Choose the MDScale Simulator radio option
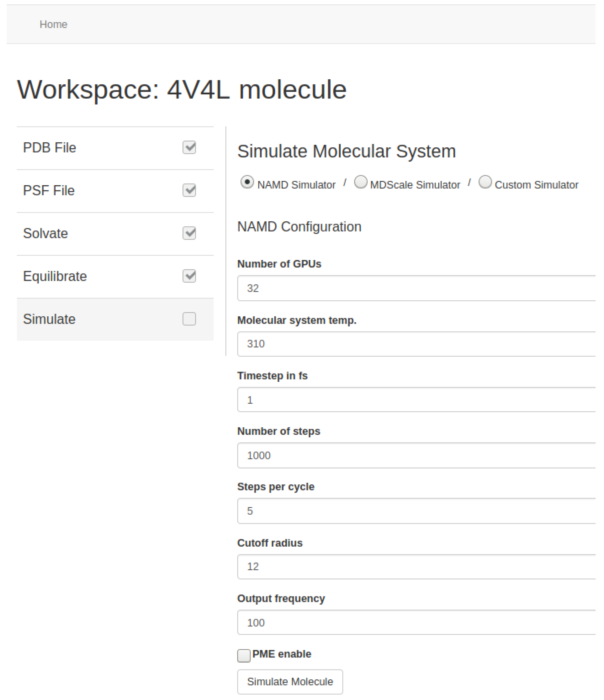Viewport: 604px width, 700px height. point(360,182)
